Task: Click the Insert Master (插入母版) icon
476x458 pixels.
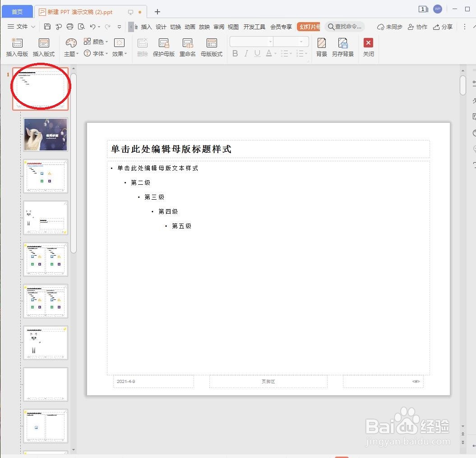Action: (x=17, y=47)
